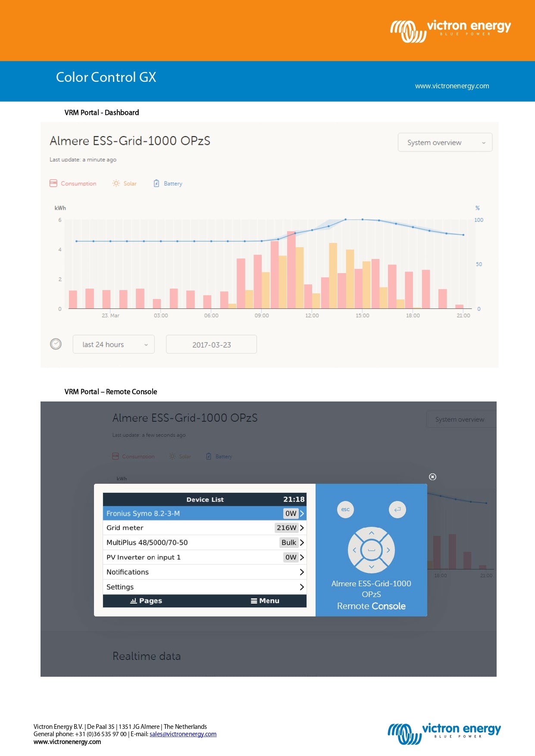
Task: Open the sales@victronenergy.com email link
Action: click(183, 734)
